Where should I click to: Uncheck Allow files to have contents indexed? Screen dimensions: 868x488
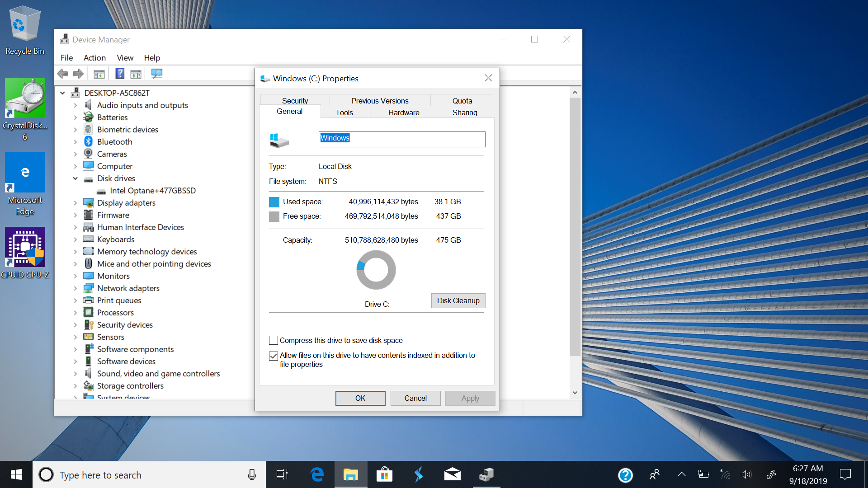[274, 356]
